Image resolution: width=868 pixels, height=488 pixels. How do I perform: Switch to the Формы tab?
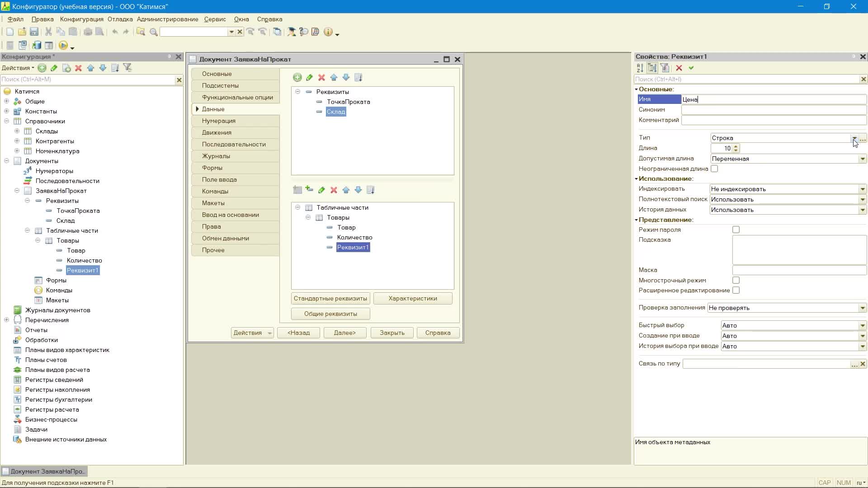[x=236, y=168]
